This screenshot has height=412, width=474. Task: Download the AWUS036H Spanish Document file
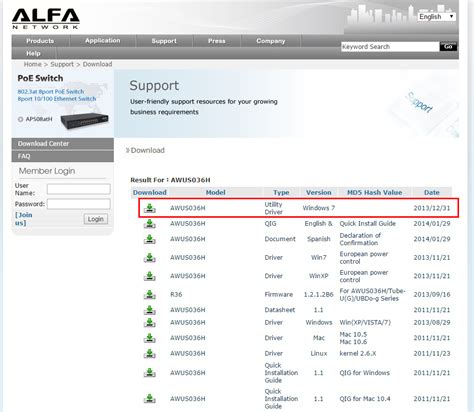150,239
